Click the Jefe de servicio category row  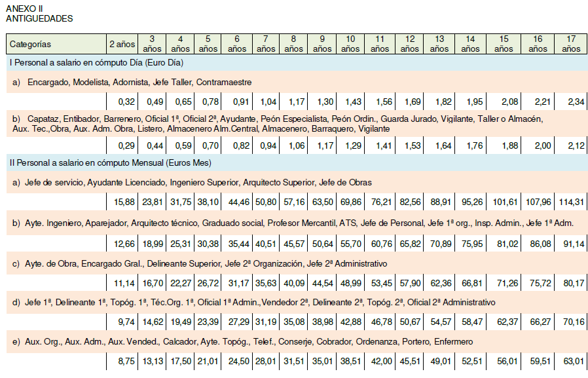[297, 183]
